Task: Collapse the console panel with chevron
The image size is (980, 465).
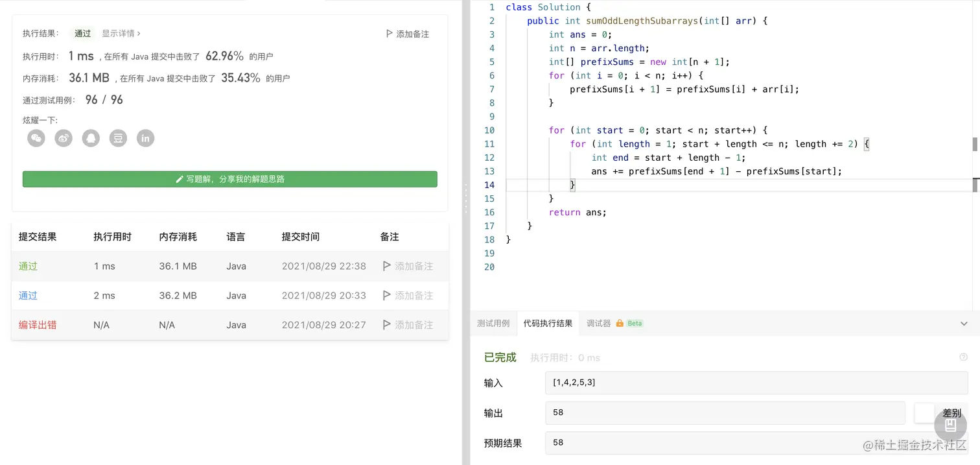Action: coord(964,324)
